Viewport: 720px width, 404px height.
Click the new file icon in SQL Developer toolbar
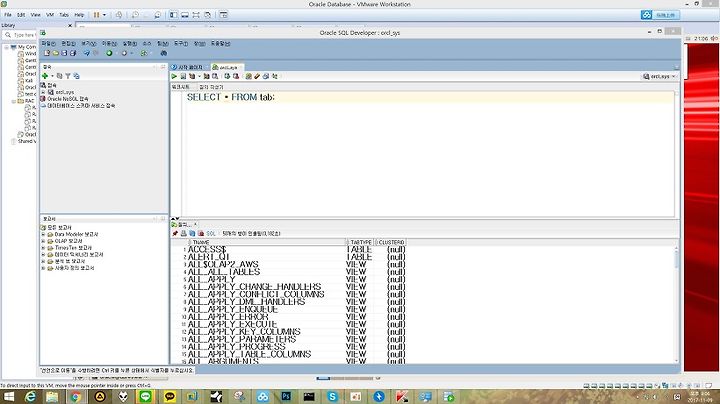(x=47, y=53)
